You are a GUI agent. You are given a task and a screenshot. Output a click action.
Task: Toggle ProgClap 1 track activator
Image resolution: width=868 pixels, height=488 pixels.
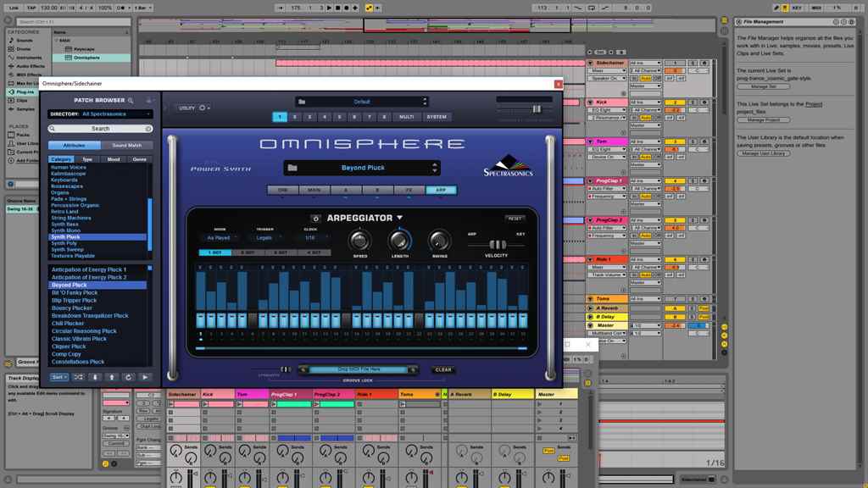coord(674,181)
